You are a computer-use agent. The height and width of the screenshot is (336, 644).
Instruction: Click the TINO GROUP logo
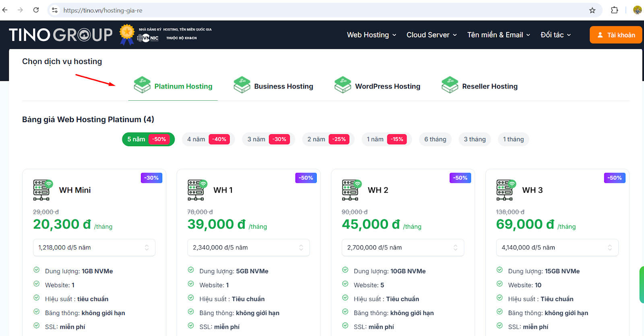[x=61, y=35]
